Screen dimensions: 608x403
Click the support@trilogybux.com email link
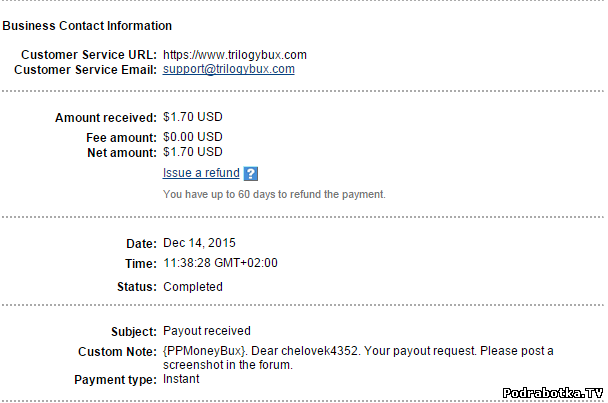tap(228, 69)
